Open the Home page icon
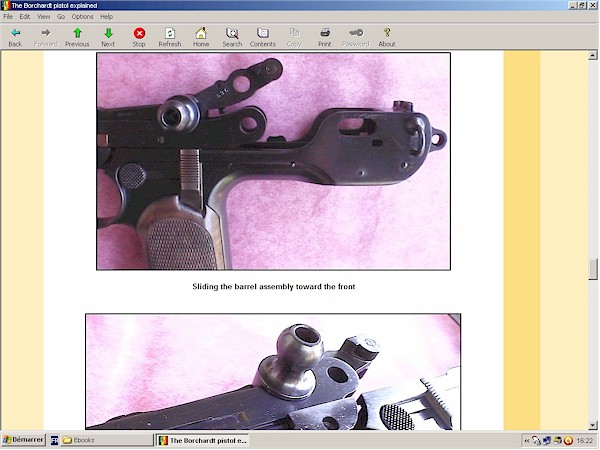The width and height of the screenshot is (600, 450). [201, 33]
